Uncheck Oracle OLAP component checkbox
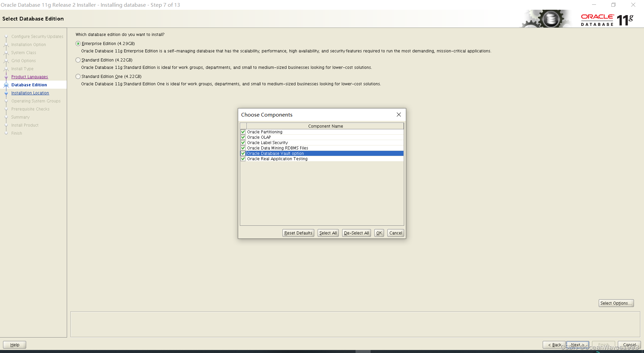Viewport: 644px width, 353px height. point(243,137)
